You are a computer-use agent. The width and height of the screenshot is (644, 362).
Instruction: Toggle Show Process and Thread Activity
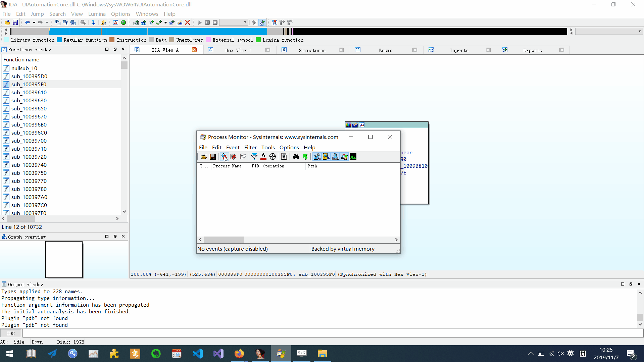click(x=344, y=157)
